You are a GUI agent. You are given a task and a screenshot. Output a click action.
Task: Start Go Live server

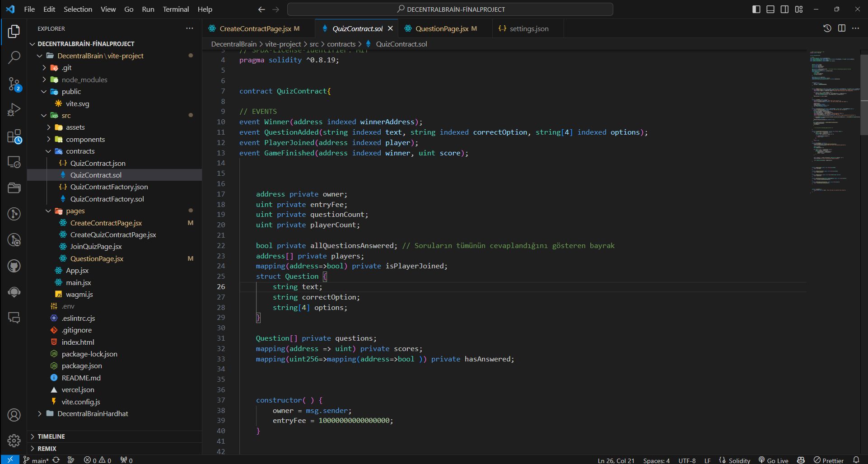click(774, 460)
